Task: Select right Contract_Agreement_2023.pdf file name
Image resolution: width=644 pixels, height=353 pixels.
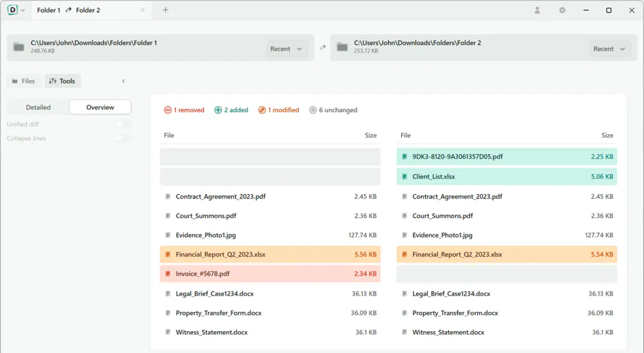Action: click(x=457, y=196)
